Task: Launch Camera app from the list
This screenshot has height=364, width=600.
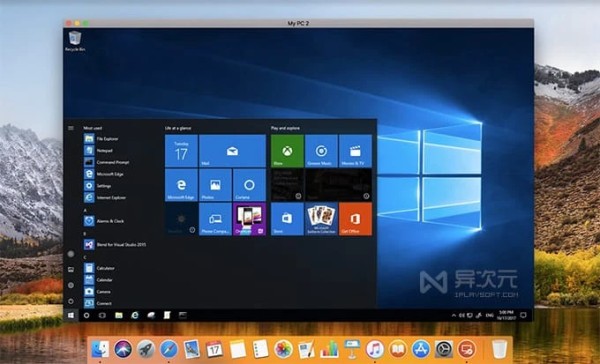Action: pos(98,292)
